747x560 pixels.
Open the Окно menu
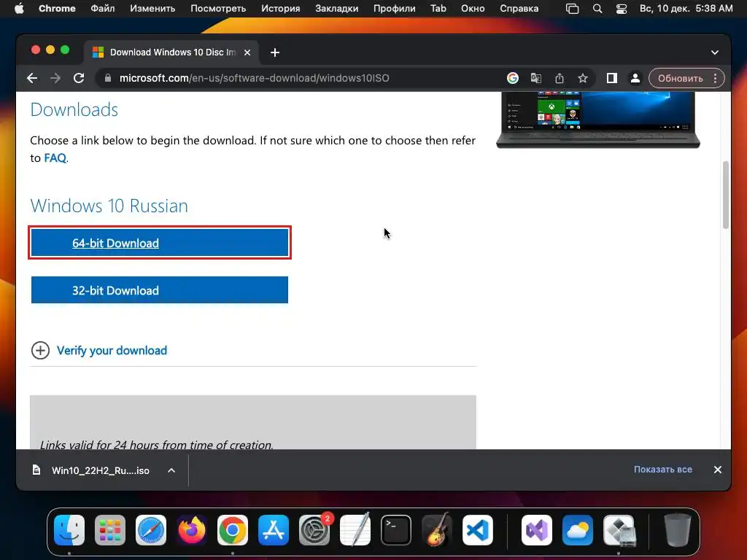click(x=473, y=9)
